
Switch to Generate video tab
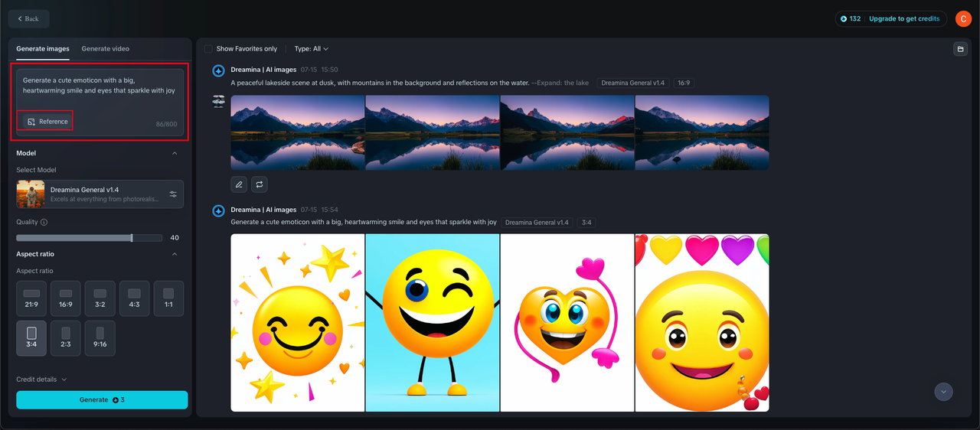[106, 49]
